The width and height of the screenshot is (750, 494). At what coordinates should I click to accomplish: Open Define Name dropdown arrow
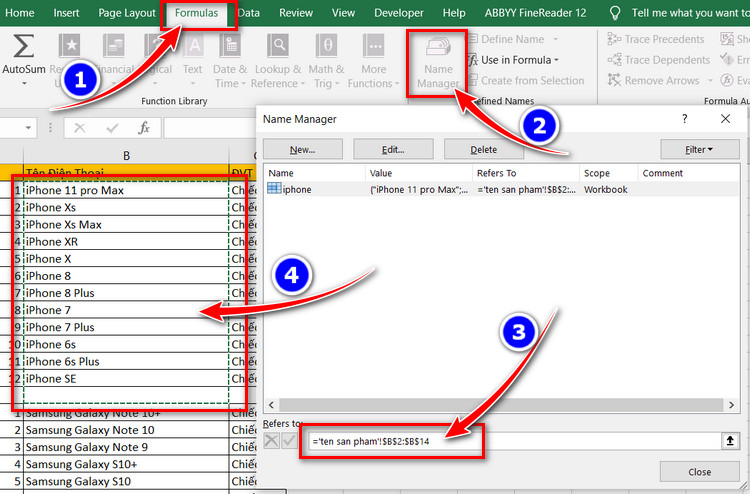555,39
